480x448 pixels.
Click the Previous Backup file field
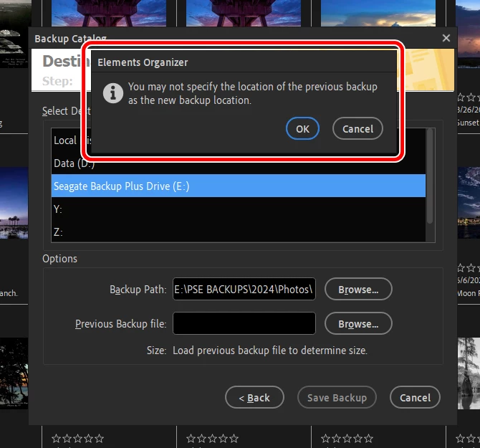244,323
